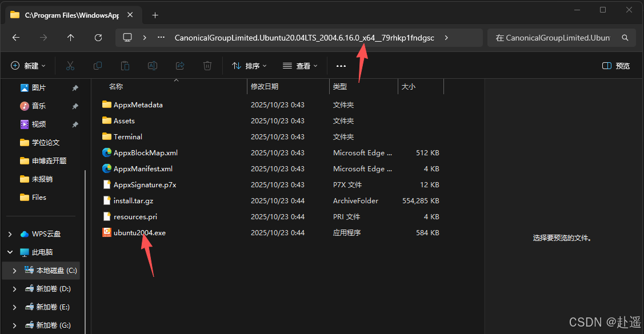Unpin 音乐 using its pin icon

pos(75,106)
